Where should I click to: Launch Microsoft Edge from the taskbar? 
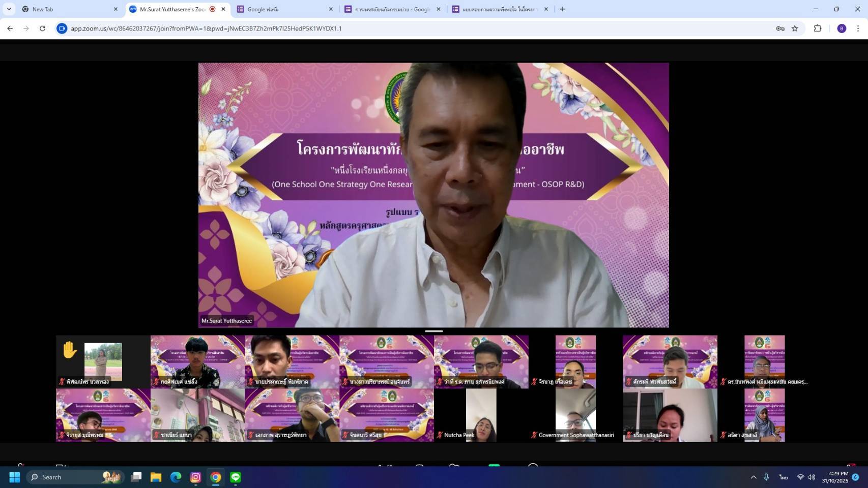(x=176, y=477)
